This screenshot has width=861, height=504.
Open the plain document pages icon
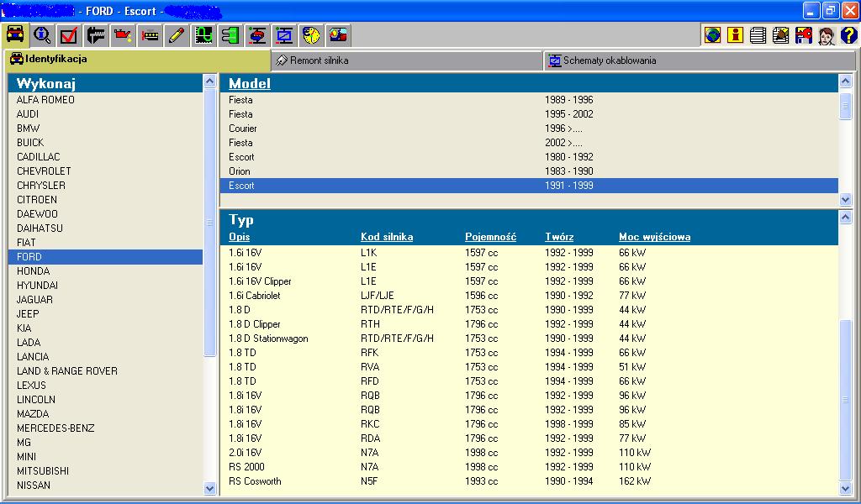click(758, 35)
